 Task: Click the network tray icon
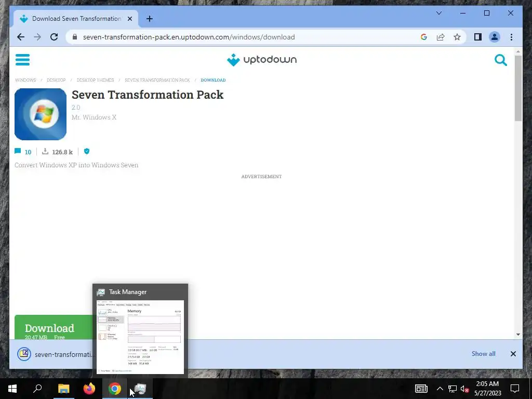coord(453,389)
